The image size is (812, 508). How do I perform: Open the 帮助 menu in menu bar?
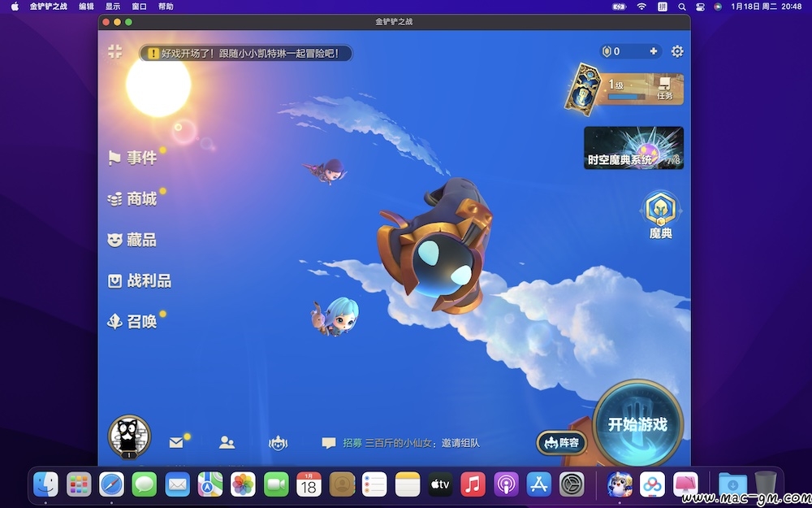tap(166, 7)
